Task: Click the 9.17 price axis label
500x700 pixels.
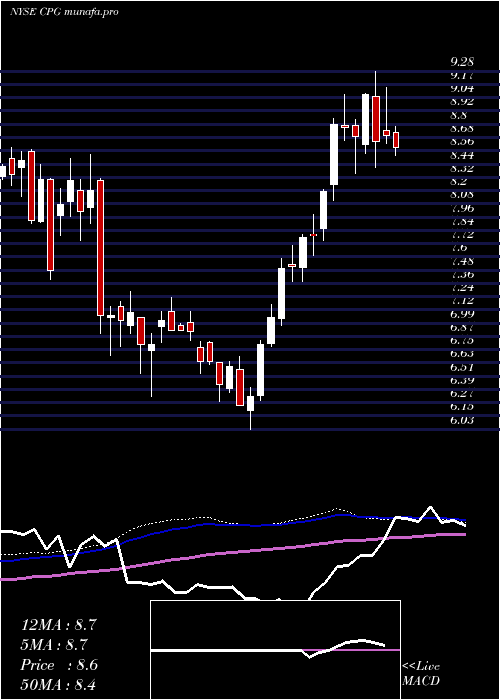Action: (462, 75)
